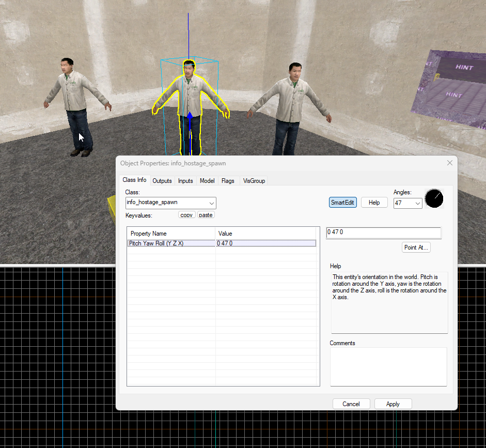Image resolution: width=486 pixels, height=448 pixels.
Task: Open the Inputs tab
Action: [x=185, y=181]
